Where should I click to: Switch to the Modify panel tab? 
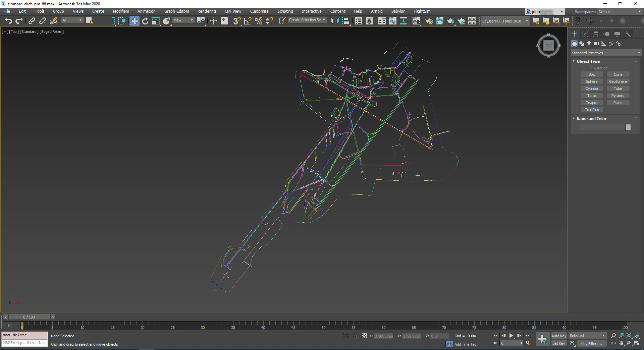click(x=585, y=34)
